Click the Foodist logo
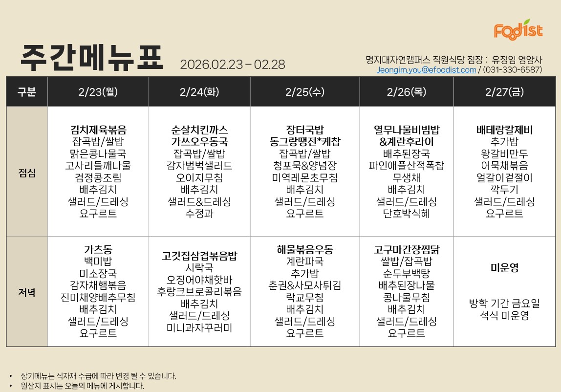The width and height of the screenshot is (561, 392). [518, 30]
